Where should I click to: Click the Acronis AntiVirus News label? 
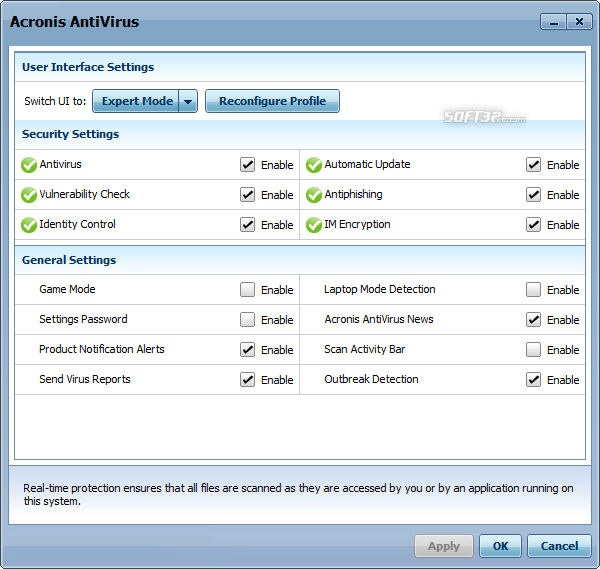pos(379,319)
